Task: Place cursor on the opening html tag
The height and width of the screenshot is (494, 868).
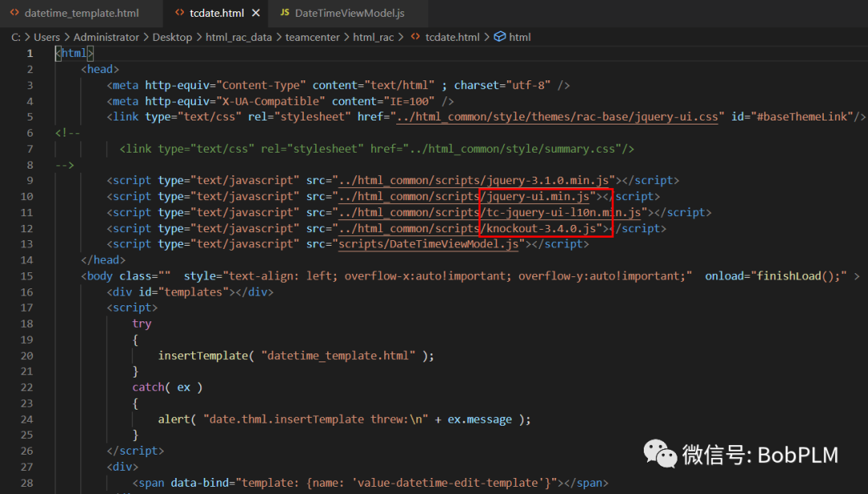Action: [74, 53]
